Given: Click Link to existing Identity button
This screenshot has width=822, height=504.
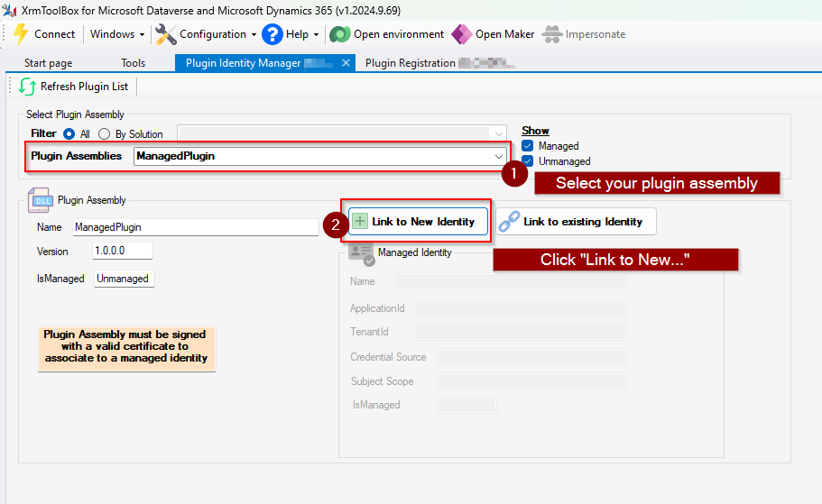Looking at the screenshot, I should click(576, 221).
